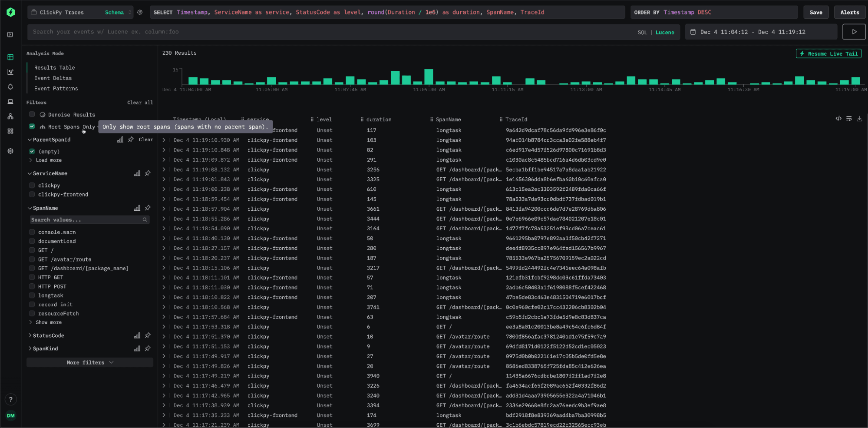
Task: Pin the StatusCode filter
Action: tap(148, 335)
